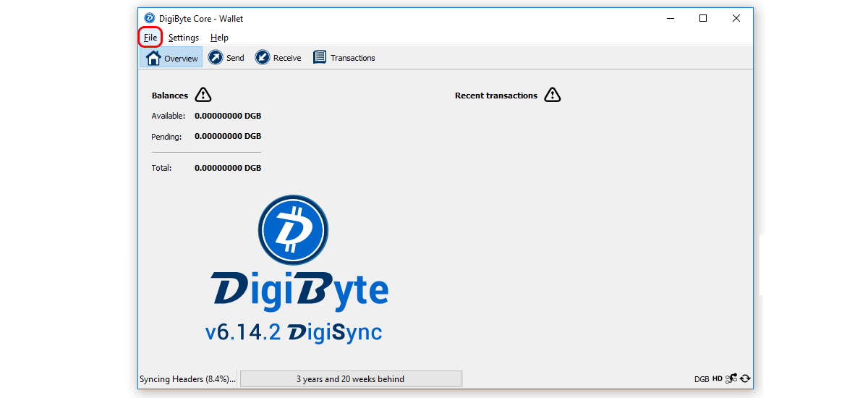Click the DigiByte logo in title bar
Image resolution: width=868 pixels, height=398 pixels.
click(x=150, y=18)
